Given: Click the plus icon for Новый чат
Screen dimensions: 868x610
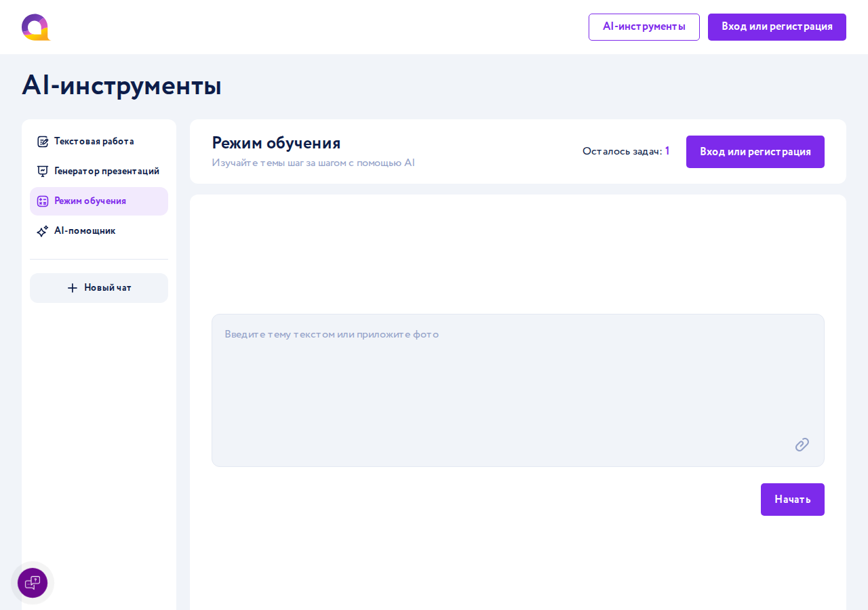Looking at the screenshot, I should 73,288.
